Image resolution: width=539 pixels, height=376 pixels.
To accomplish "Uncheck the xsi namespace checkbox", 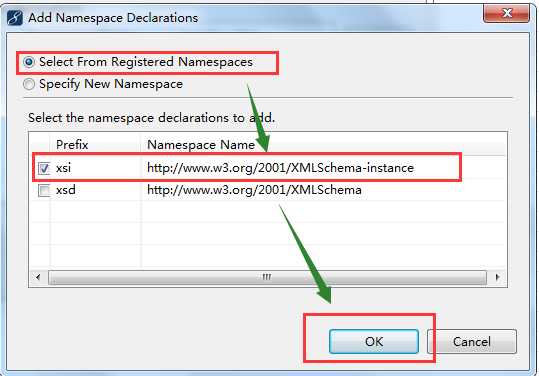I will [x=44, y=168].
